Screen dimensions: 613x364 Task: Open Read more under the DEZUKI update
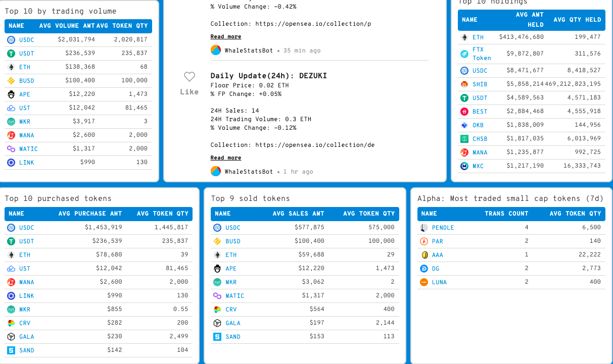point(226,158)
